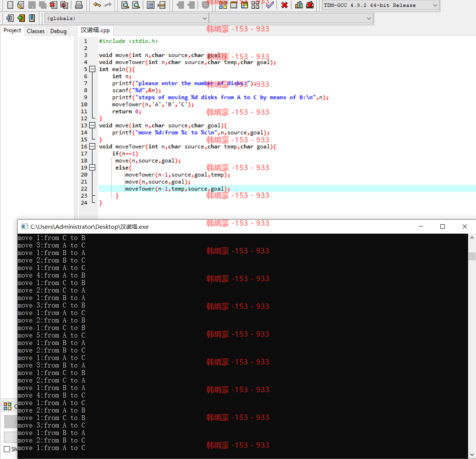Open the TDM-GCC 4.9.2 compiler set dropdown
The height and width of the screenshot is (459, 476).
381,5
